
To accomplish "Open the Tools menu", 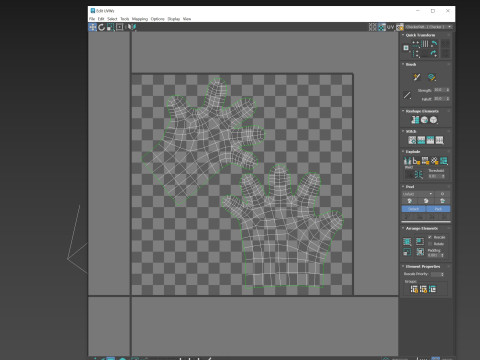I will [x=125, y=19].
